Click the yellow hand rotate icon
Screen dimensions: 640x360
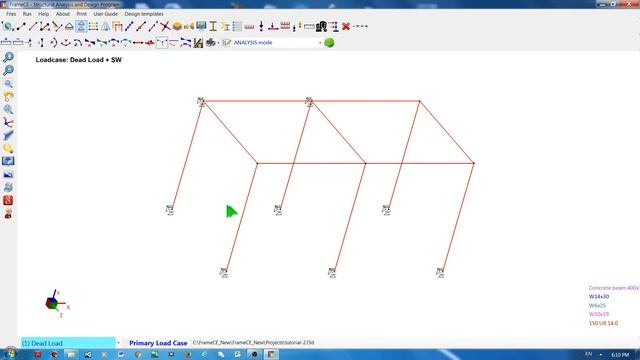pos(8,96)
